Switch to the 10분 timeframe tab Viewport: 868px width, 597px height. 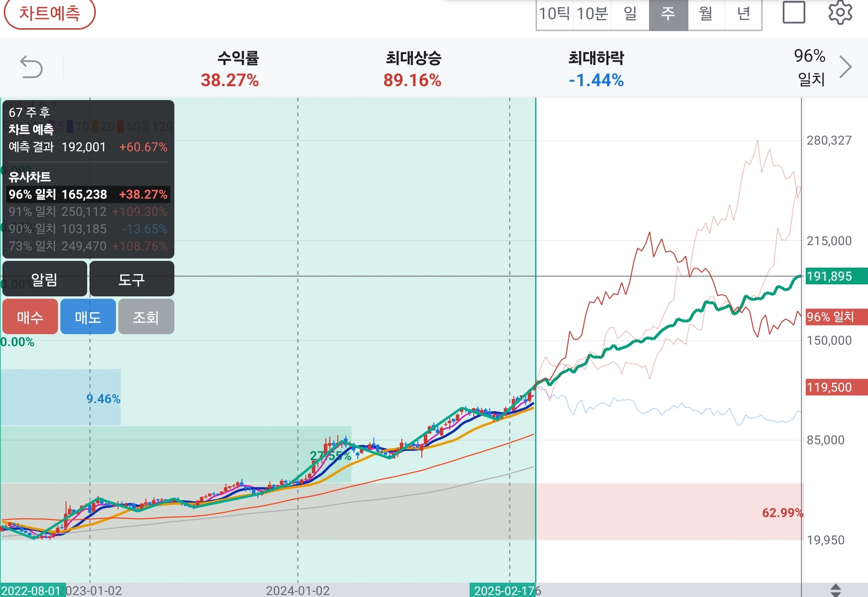click(x=592, y=14)
